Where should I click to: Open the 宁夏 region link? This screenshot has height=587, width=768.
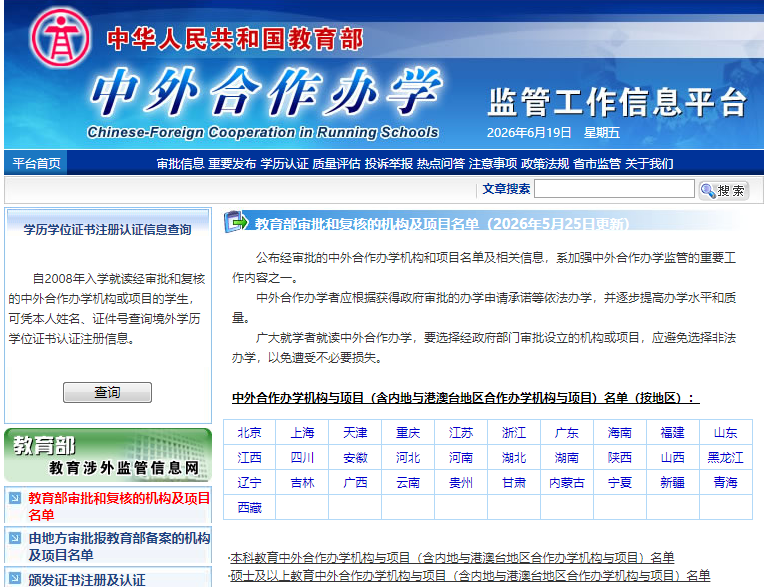(620, 483)
